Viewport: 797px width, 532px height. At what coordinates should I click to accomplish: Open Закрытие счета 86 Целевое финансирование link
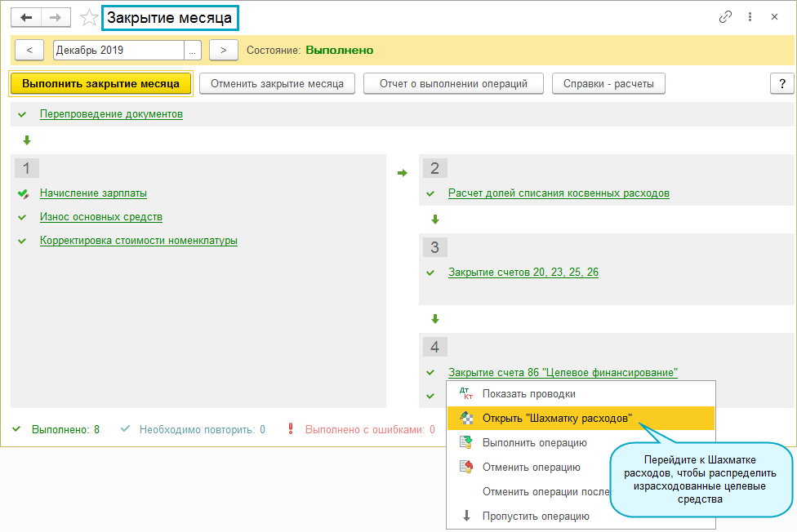click(563, 372)
